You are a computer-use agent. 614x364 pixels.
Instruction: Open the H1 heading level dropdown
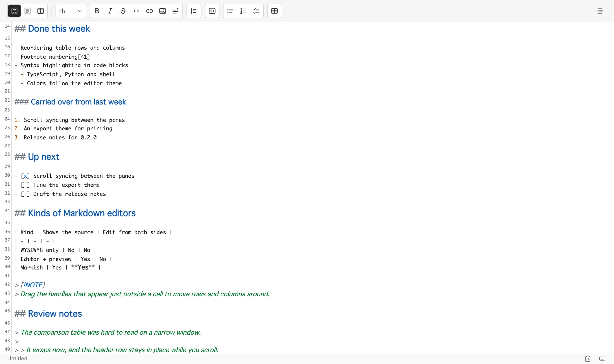pos(71,11)
